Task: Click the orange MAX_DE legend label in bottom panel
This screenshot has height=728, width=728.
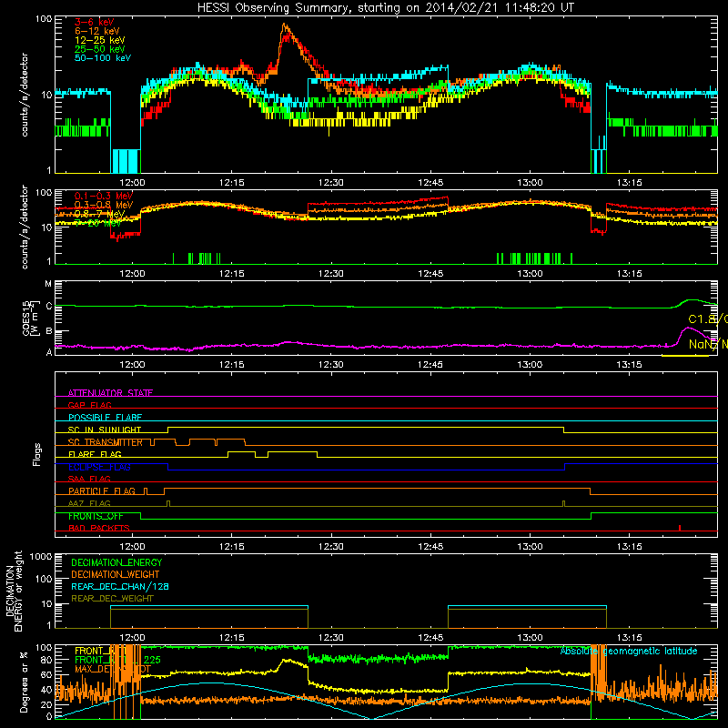Action: (113, 669)
